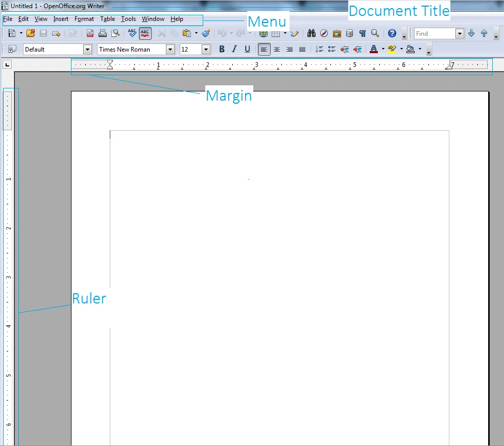The image size is (504, 446).
Task: Open the Insert menu
Action: 61,19
